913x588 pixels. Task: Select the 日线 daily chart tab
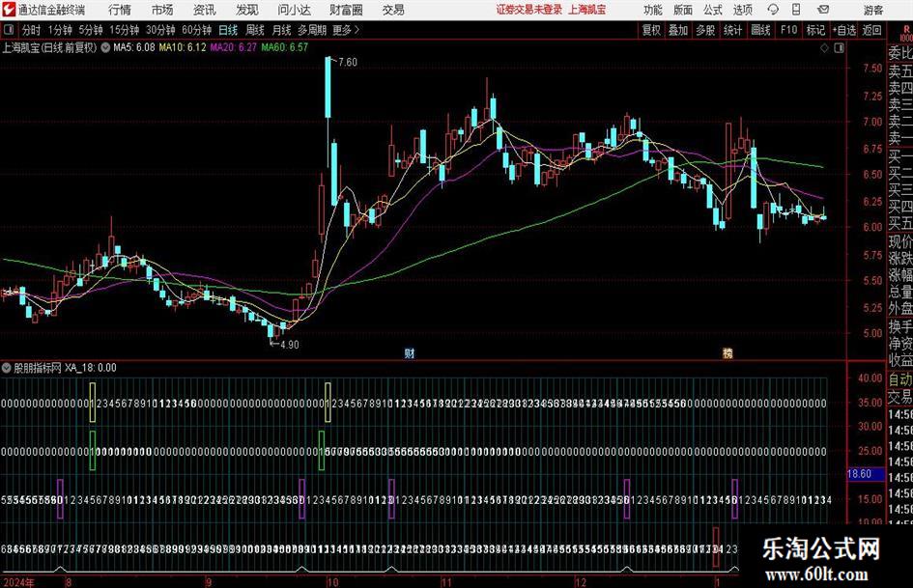pos(228,30)
